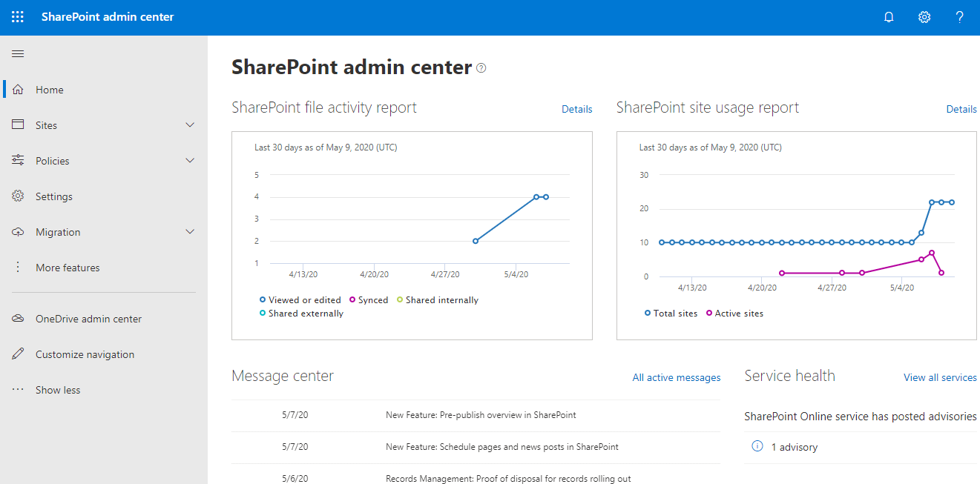Image resolution: width=980 pixels, height=484 pixels.
Task: Collapse the navigation hamburger menu
Action: click(18, 53)
